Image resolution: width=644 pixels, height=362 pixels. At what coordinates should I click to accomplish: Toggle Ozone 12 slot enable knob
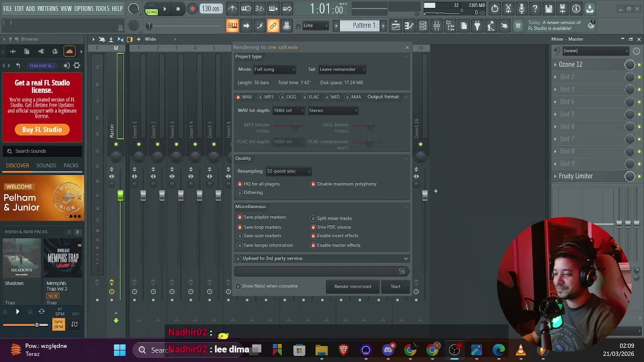tap(629, 64)
